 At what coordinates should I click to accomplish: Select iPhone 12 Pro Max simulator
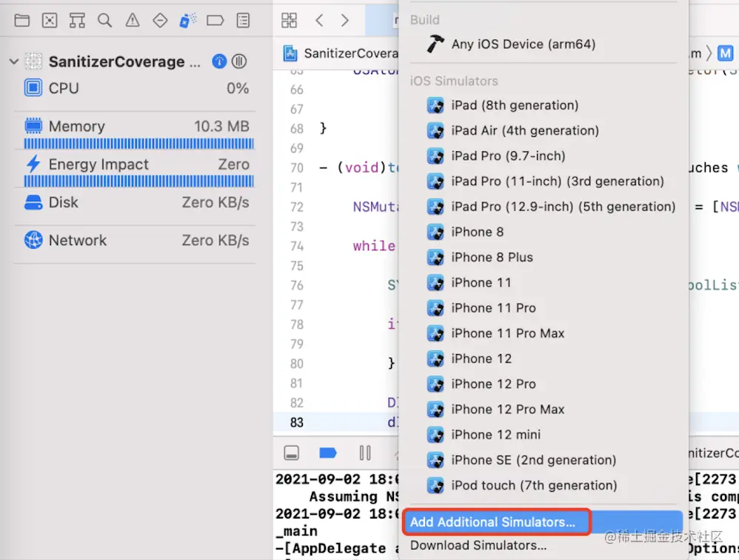click(544, 409)
